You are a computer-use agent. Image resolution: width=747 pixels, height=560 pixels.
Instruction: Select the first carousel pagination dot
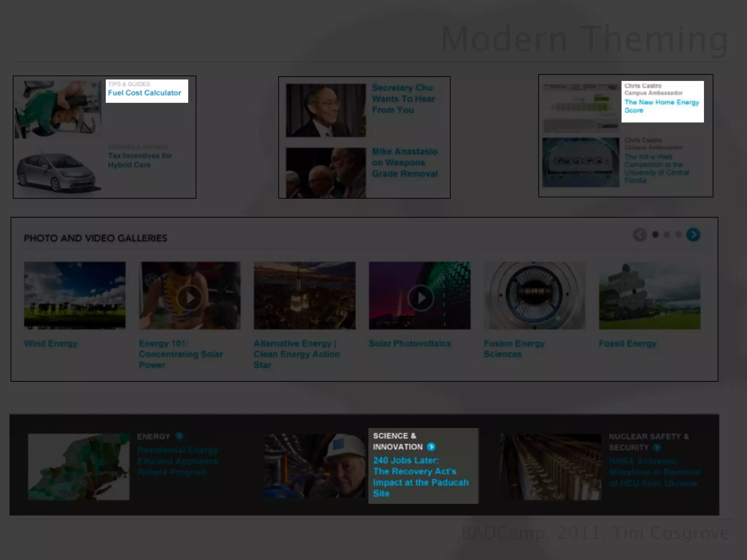click(655, 234)
